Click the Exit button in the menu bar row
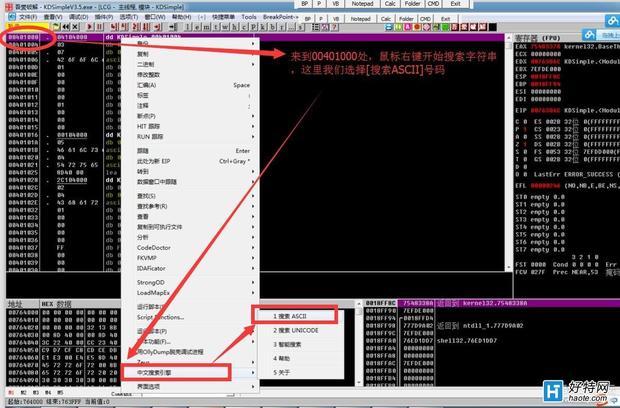The image size is (620, 408). click(446, 19)
